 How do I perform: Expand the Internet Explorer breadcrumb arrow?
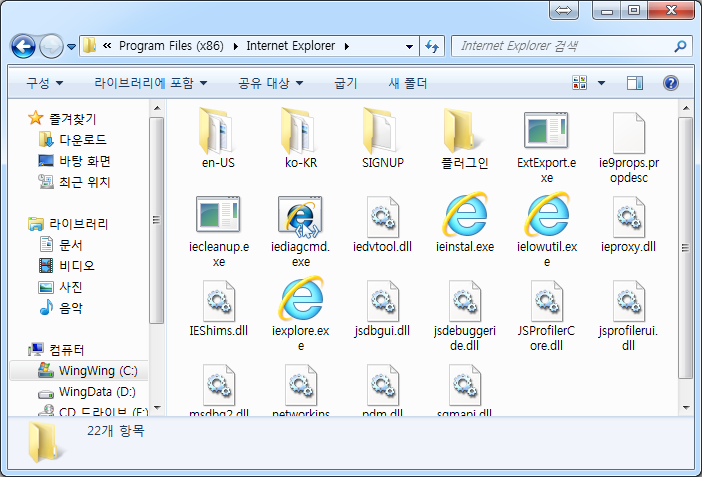coord(347,46)
